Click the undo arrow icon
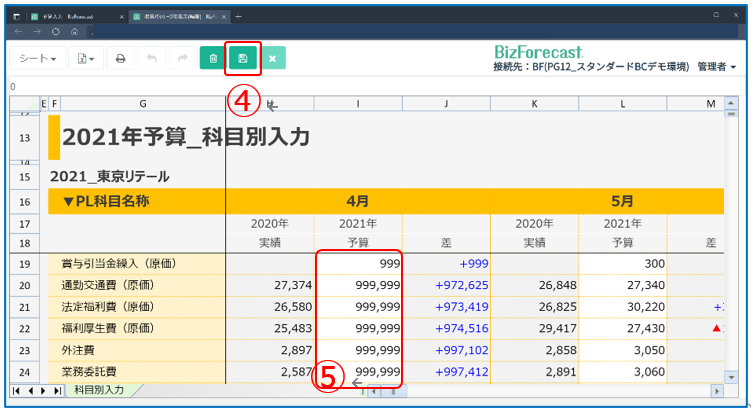 151,59
